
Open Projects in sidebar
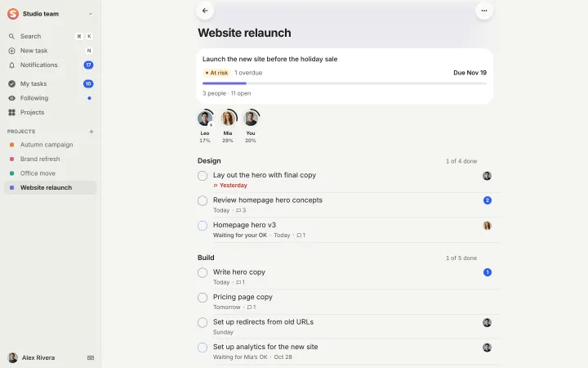(51, 112)
